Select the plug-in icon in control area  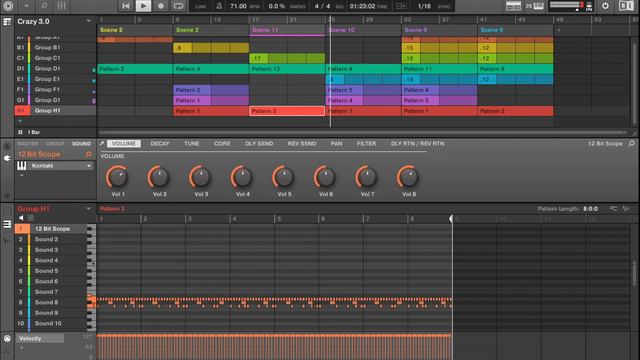(7, 158)
